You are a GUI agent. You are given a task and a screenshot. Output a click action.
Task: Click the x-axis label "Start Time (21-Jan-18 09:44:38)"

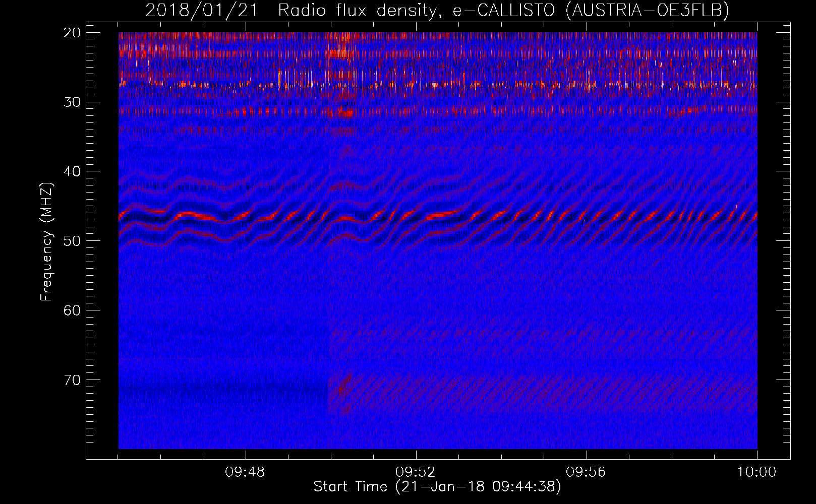(437, 487)
